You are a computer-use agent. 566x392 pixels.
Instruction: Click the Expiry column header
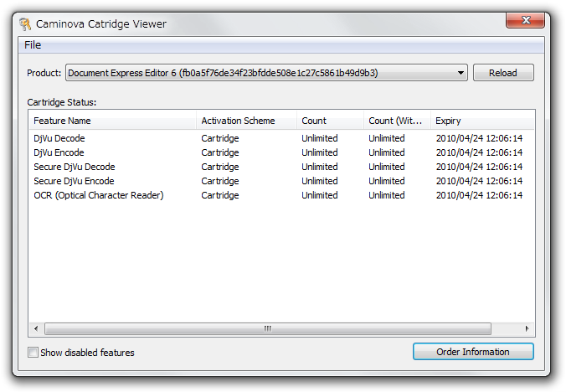tap(482, 121)
